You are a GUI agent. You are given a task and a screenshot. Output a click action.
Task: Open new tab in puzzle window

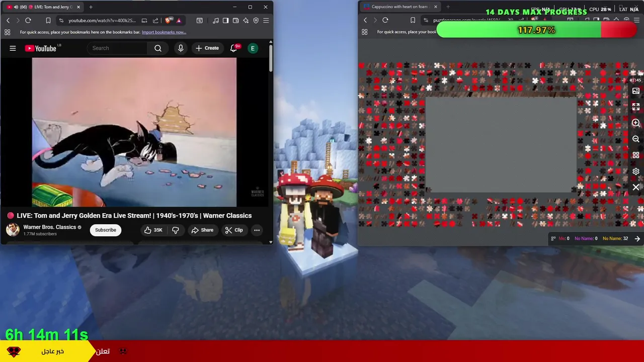tap(448, 7)
